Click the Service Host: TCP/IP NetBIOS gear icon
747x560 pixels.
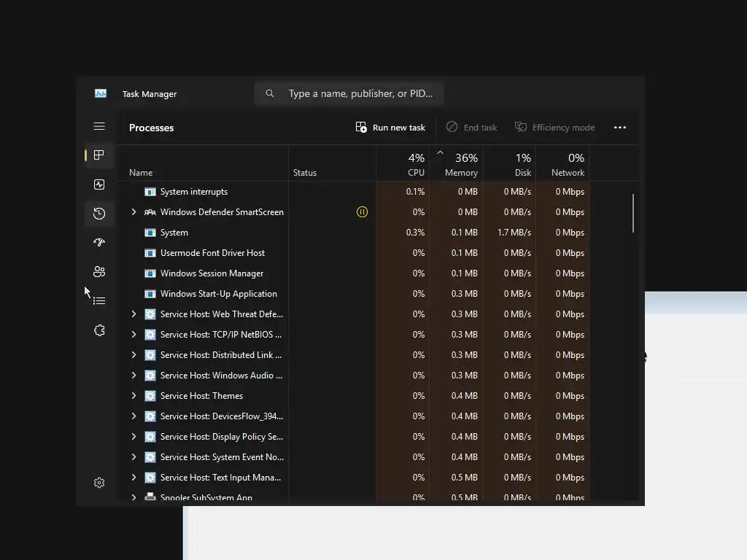click(150, 335)
